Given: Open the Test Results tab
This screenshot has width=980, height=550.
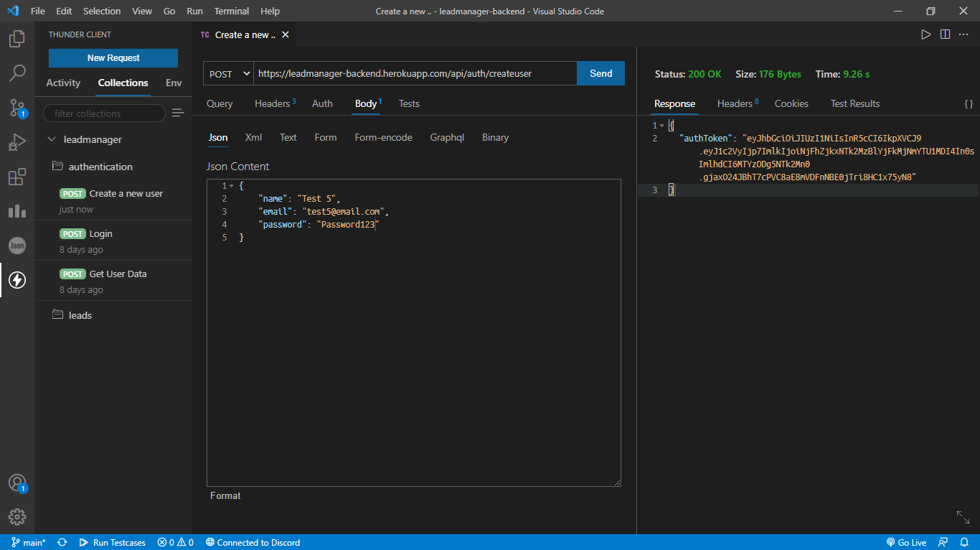Looking at the screenshot, I should (x=854, y=103).
